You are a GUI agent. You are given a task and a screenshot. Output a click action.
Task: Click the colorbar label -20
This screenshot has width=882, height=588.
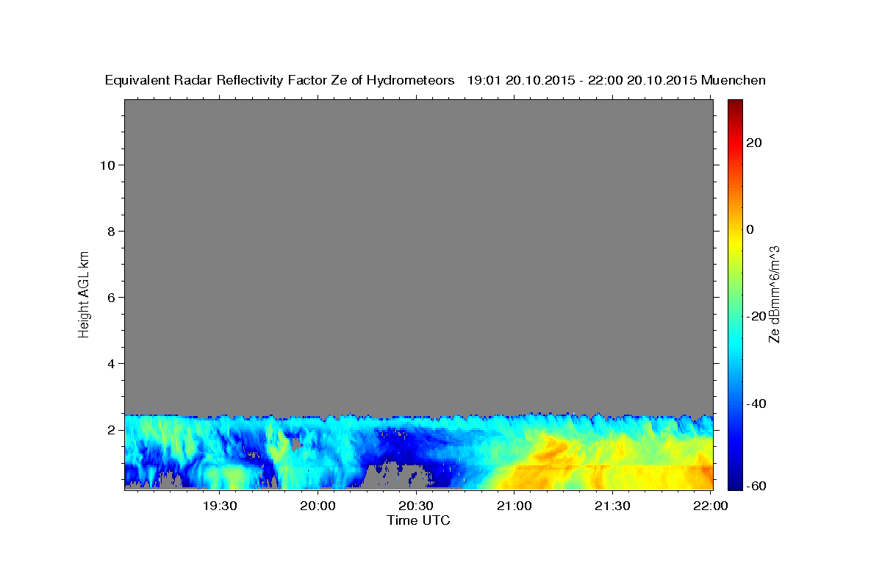pyautogui.click(x=756, y=316)
